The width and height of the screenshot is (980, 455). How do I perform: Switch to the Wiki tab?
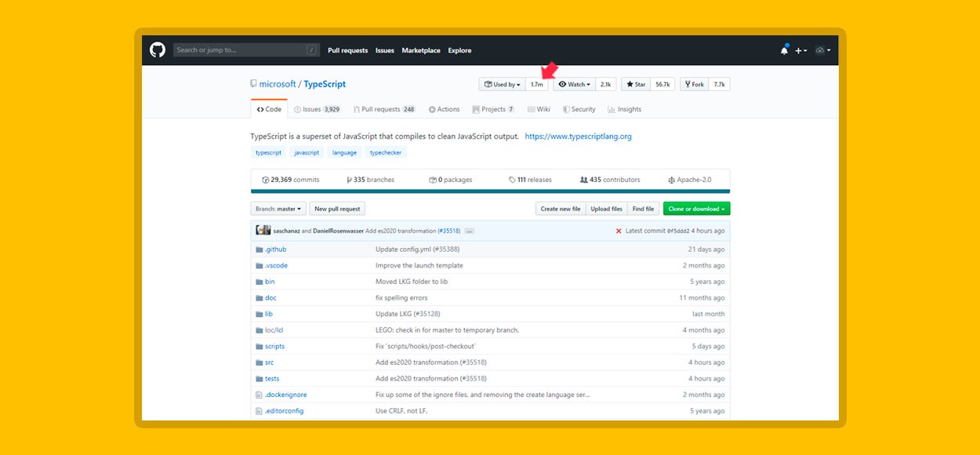(539, 109)
